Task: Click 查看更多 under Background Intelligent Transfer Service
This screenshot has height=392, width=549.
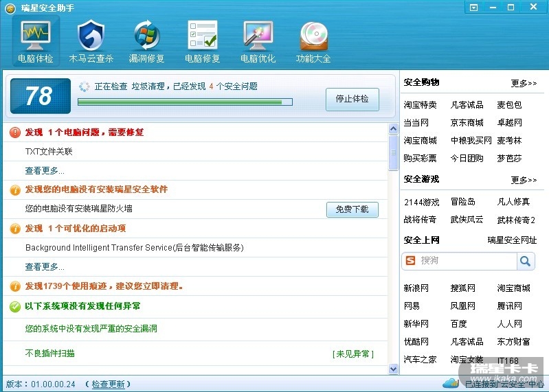Action: (x=45, y=267)
